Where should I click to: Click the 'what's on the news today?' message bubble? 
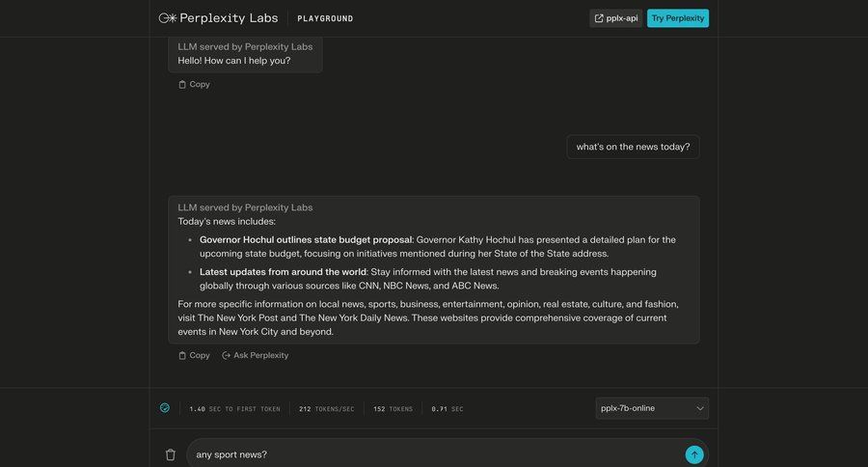(x=633, y=147)
